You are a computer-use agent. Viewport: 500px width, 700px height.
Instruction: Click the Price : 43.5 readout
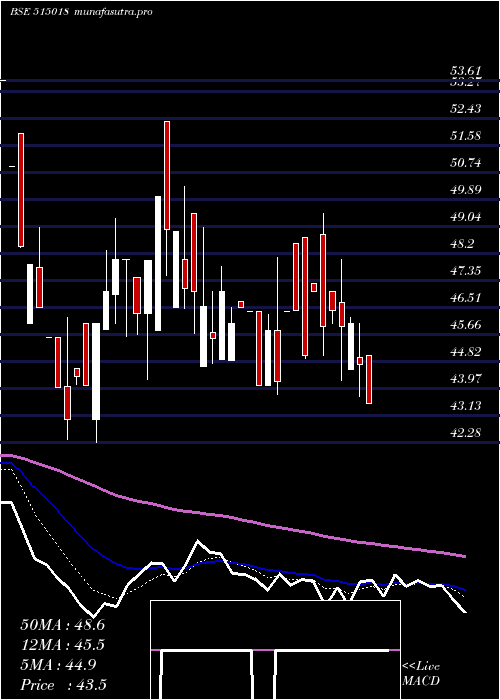tap(62, 685)
